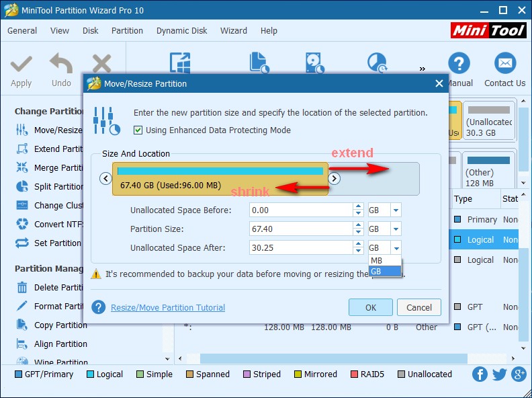Click the Cancel button
The height and width of the screenshot is (398, 532).
tap(419, 307)
